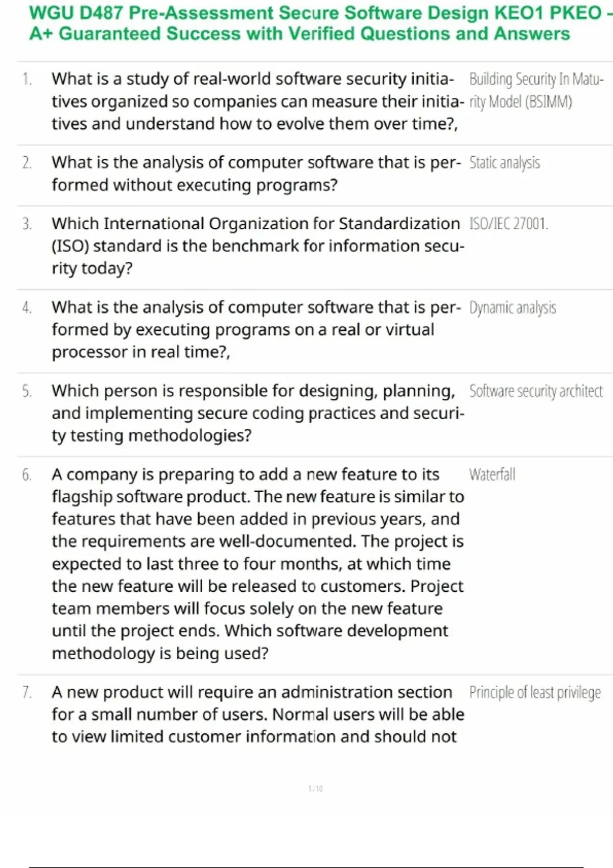
Task: Click the list number 7 marker
Action: pyautogui.click(x=27, y=693)
